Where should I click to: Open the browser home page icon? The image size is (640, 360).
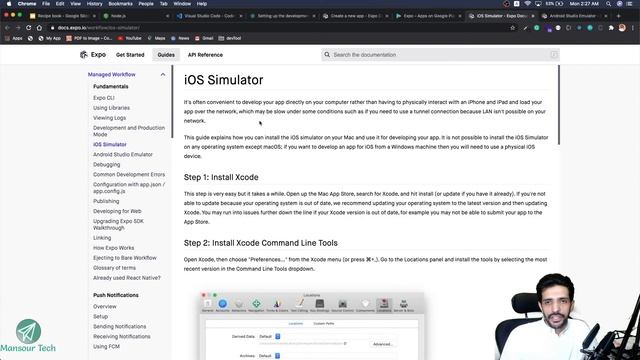(39, 28)
